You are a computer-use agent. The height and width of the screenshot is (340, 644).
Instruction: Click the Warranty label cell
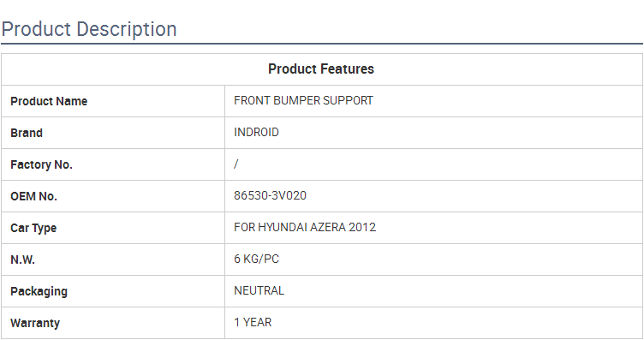pos(113,323)
